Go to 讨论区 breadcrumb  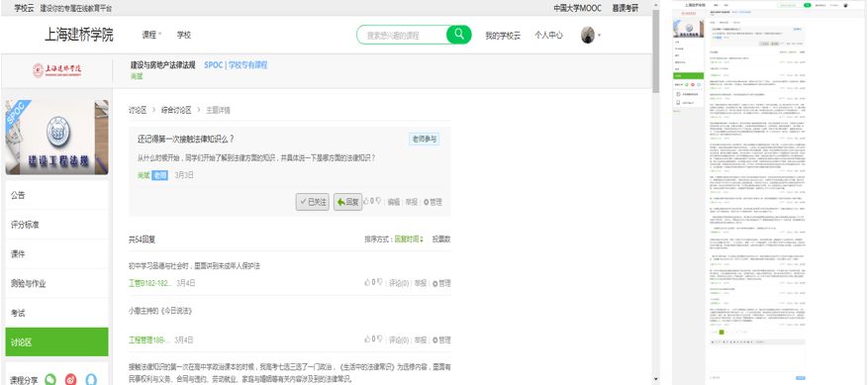[138, 110]
